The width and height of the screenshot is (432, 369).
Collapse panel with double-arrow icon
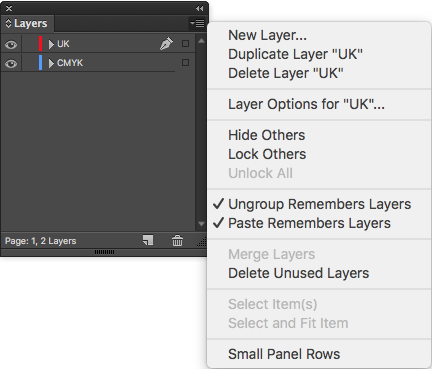[x=199, y=8]
